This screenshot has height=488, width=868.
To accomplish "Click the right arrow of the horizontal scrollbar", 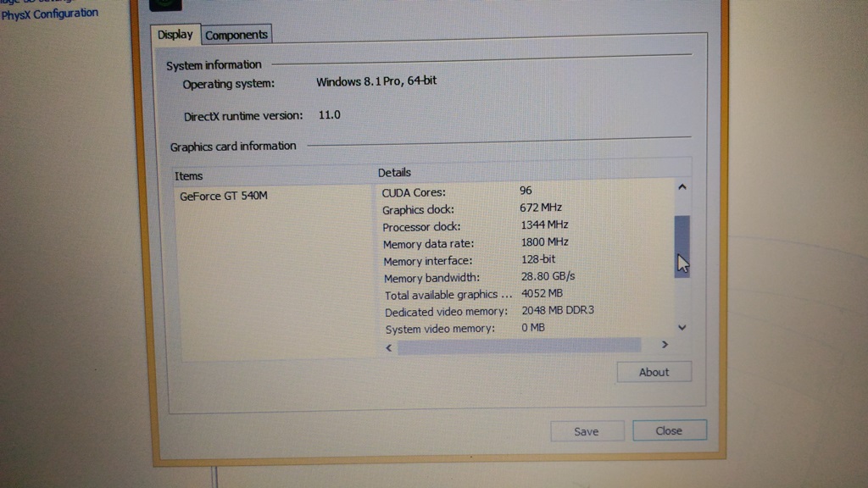I will (x=665, y=345).
